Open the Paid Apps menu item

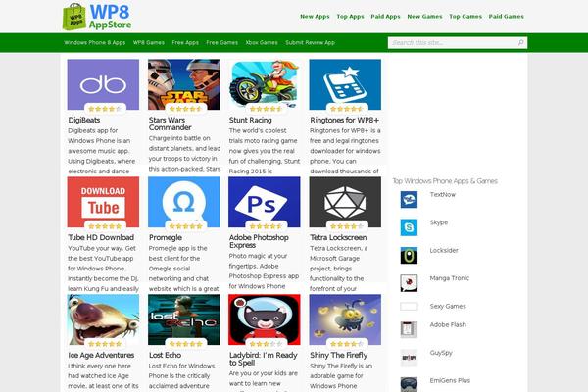tap(385, 17)
